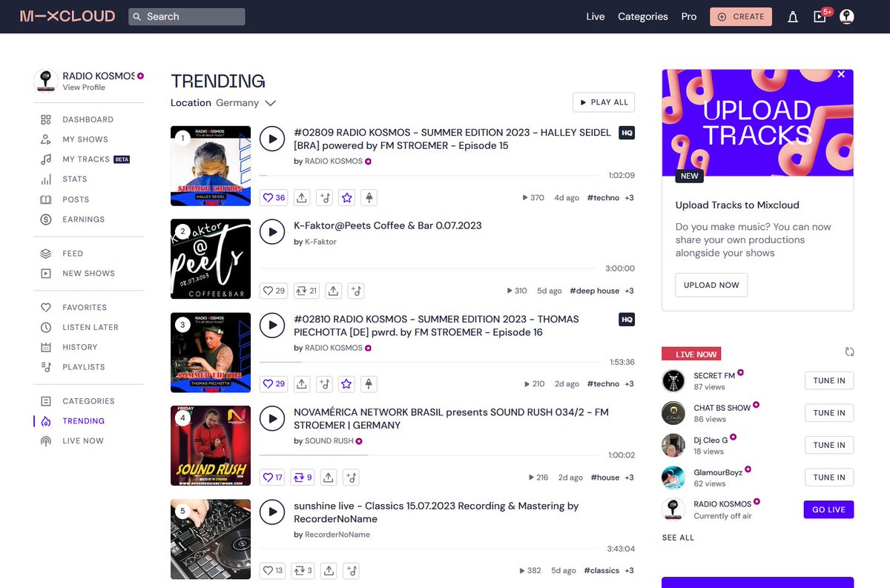
Task: Refresh the Live Now list
Action: (849, 352)
